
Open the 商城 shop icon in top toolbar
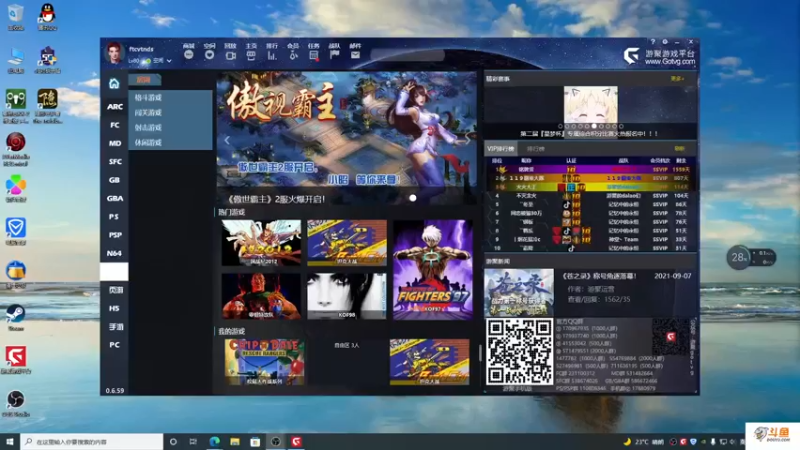pyautogui.click(x=189, y=55)
